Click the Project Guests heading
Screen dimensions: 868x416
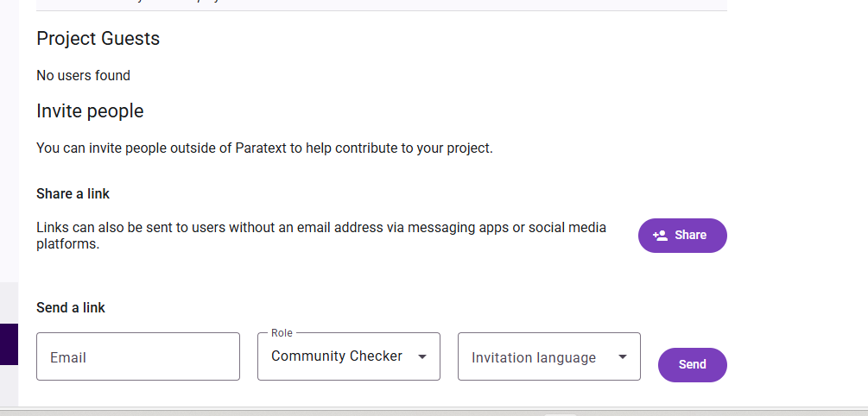click(x=98, y=39)
